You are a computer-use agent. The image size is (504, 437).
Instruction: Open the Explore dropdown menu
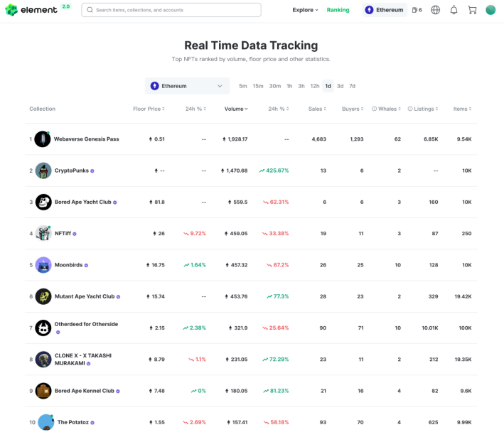tap(305, 10)
